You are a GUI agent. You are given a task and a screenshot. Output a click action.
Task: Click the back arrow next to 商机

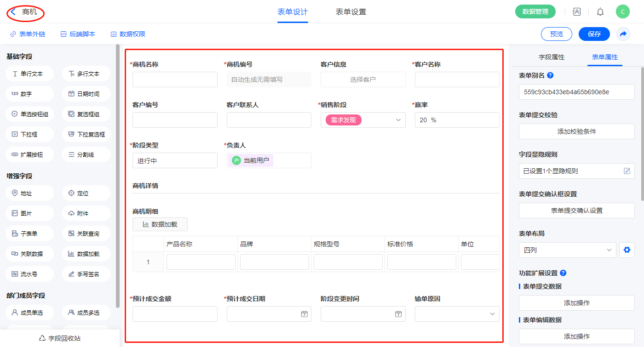point(14,12)
